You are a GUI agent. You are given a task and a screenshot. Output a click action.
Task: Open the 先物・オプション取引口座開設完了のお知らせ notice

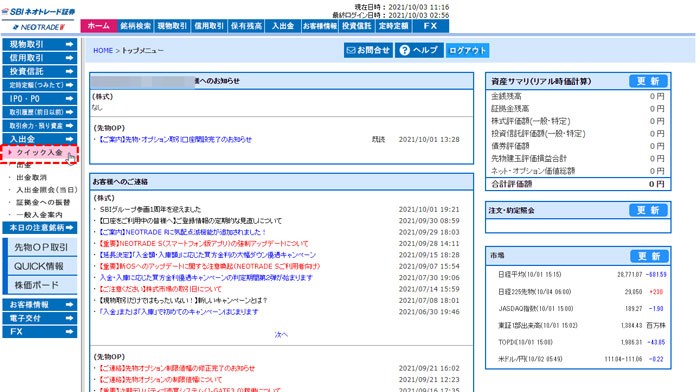pos(175,139)
